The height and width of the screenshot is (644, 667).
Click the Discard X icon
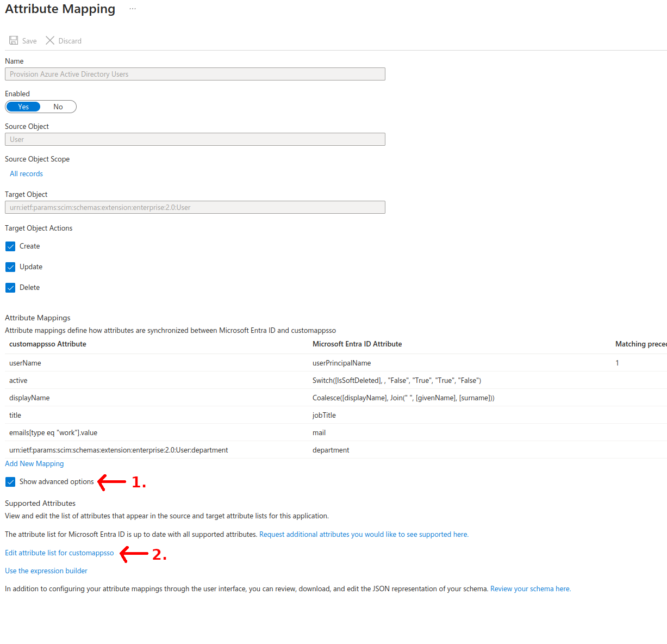pos(50,41)
